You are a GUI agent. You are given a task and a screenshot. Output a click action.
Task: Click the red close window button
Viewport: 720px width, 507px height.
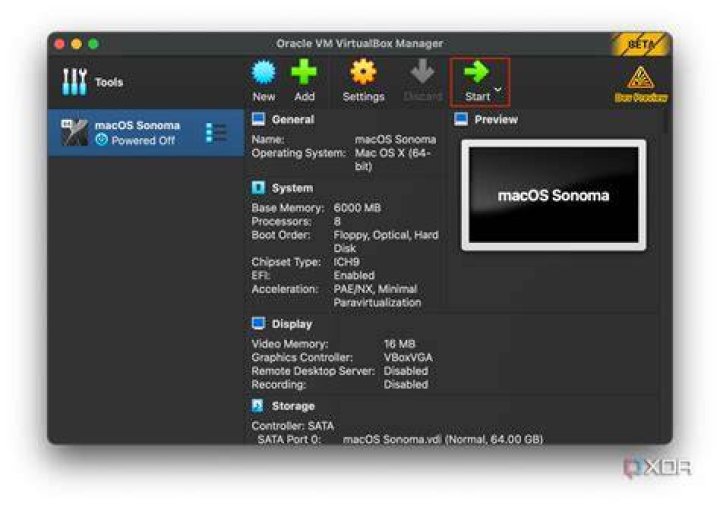pyautogui.click(x=59, y=44)
